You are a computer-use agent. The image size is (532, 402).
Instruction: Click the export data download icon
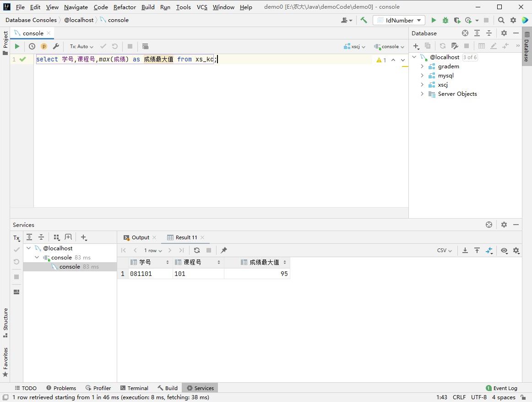[465, 250]
